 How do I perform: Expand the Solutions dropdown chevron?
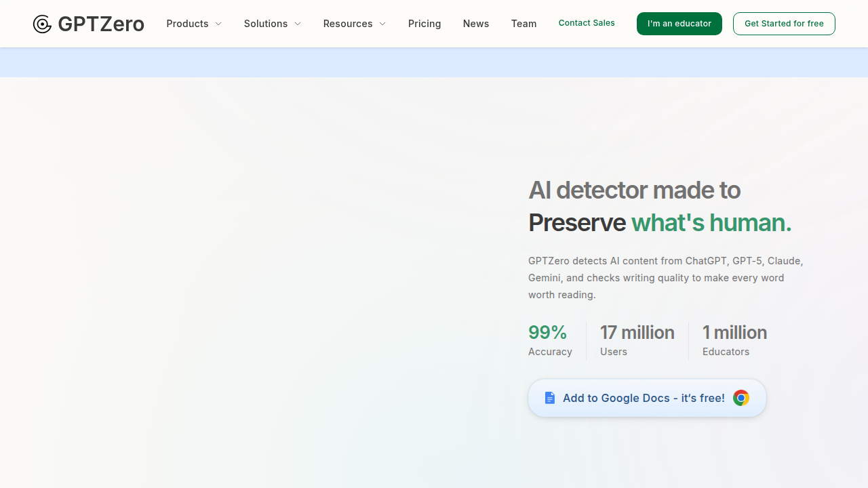(x=298, y=24)
